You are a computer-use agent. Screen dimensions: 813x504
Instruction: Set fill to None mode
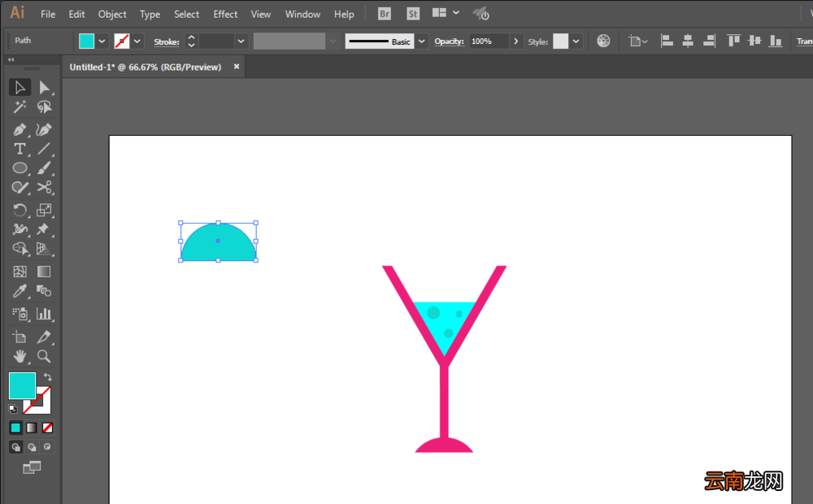(x=47, y=428)
